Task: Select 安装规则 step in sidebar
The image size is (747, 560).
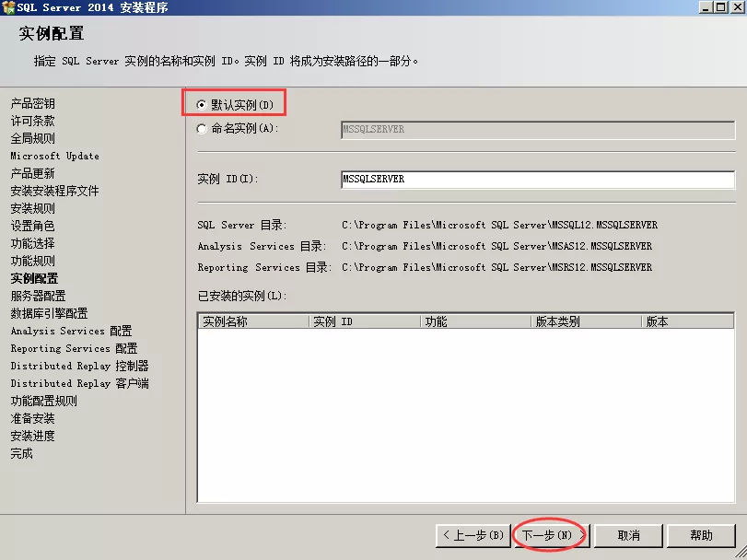Action: click(33, 208)
